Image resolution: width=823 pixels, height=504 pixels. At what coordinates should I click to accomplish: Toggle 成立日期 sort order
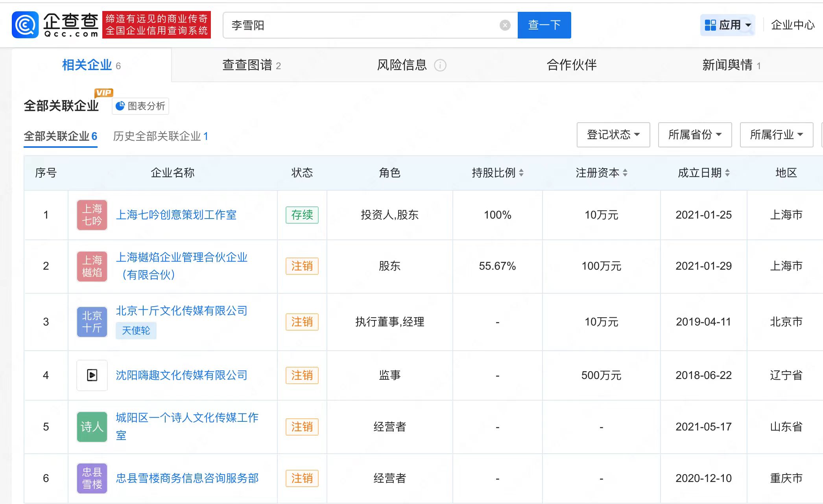[730, 173]
